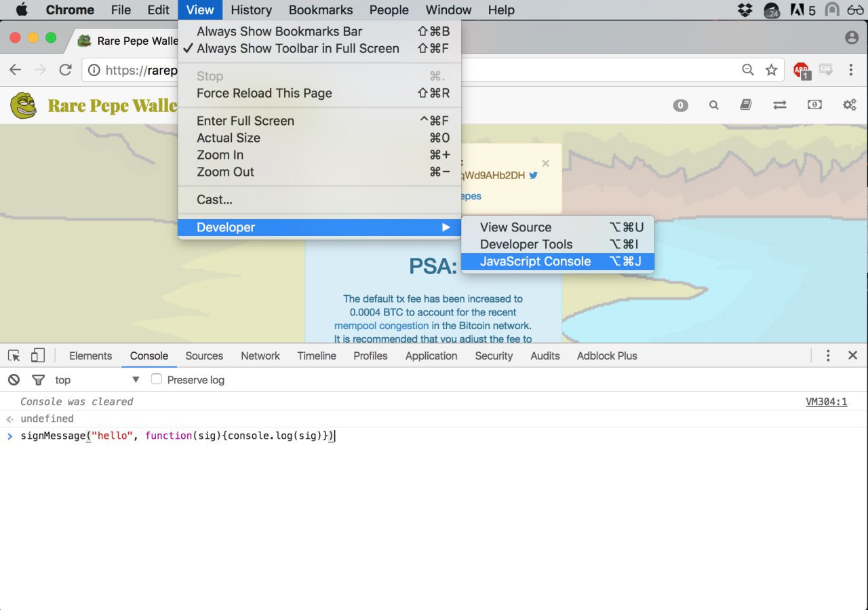Click the Chrome profile avatar icon
The height and width of the screenshot is (610, 868).
coord(852,38)
